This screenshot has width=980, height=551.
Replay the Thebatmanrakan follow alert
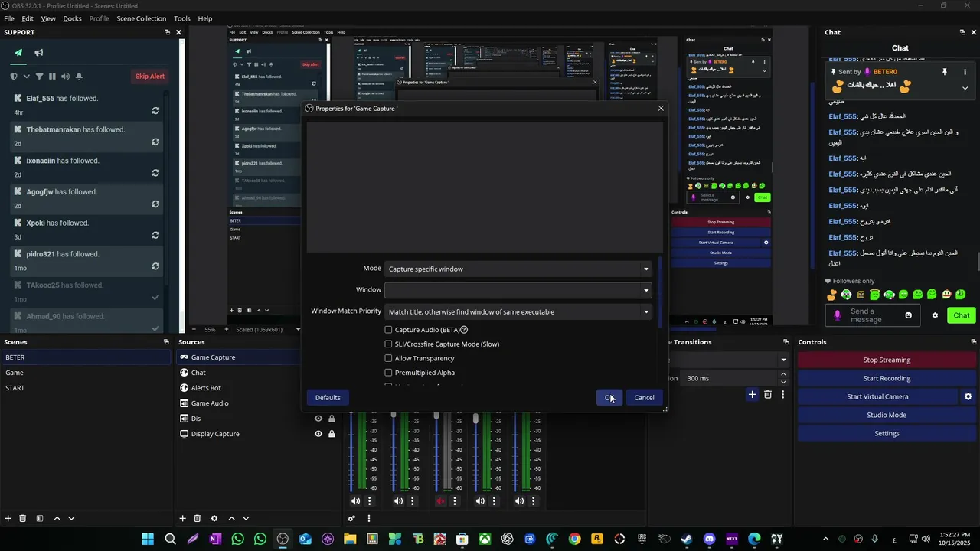click(155, 142)
